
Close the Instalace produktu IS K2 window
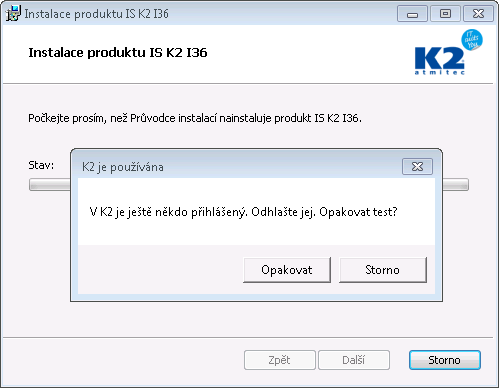click(x=478, y=14)
